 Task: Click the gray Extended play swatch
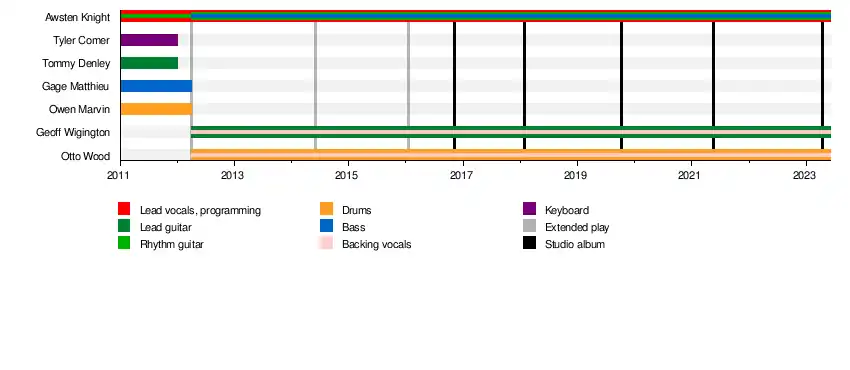529,226
